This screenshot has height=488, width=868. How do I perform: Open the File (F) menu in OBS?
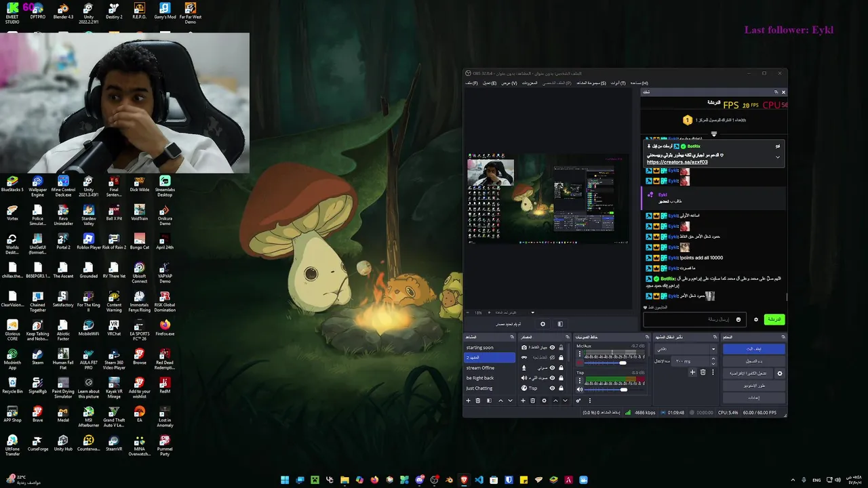471,83
